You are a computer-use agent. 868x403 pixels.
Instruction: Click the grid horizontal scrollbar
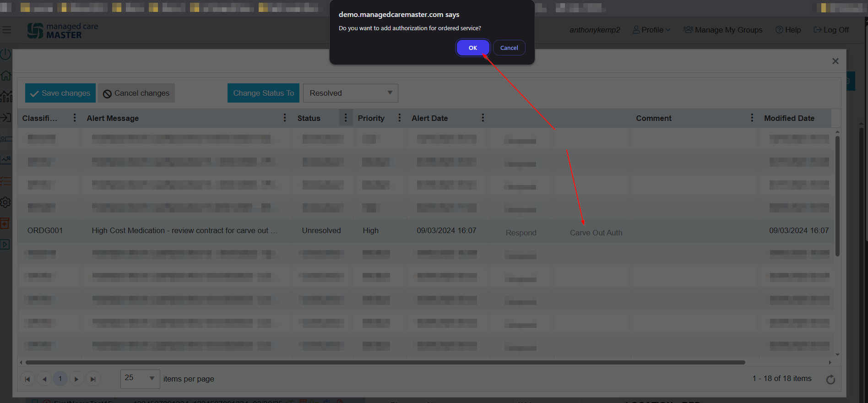[x=385, y=362]
